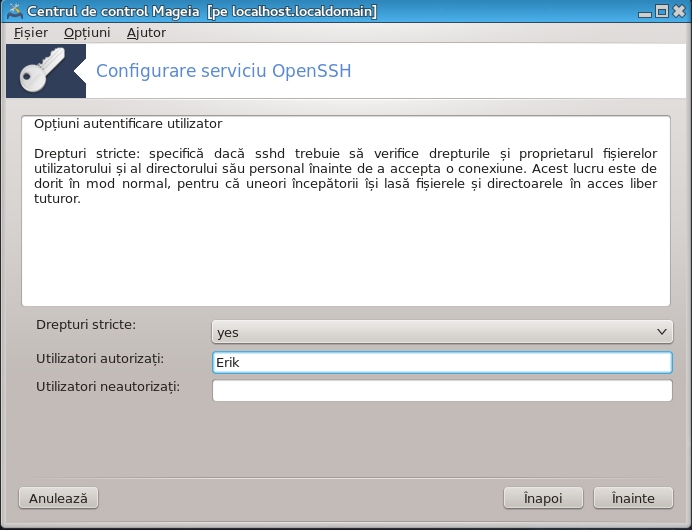The width and height of the screenshot is (692, 530).
Task: Go back with the Înapoi button
Action: [543, 498]
